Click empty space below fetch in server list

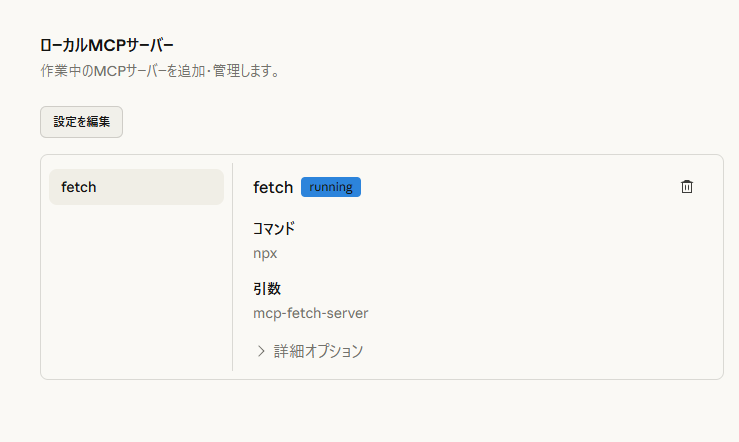(136, 290)
